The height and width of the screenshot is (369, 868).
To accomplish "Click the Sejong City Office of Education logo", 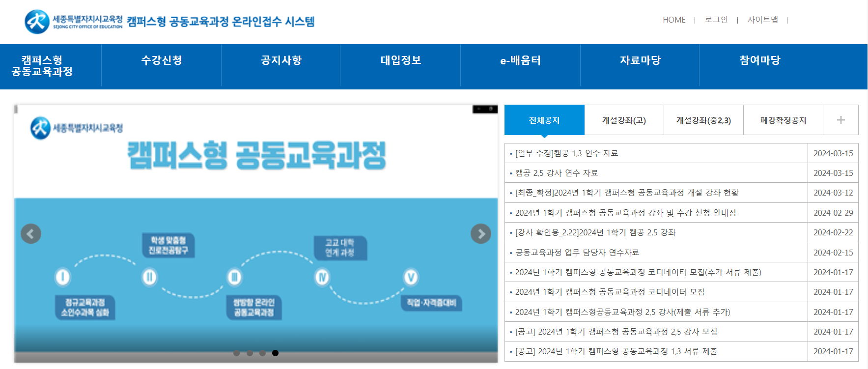I will [x=74, y=22].
